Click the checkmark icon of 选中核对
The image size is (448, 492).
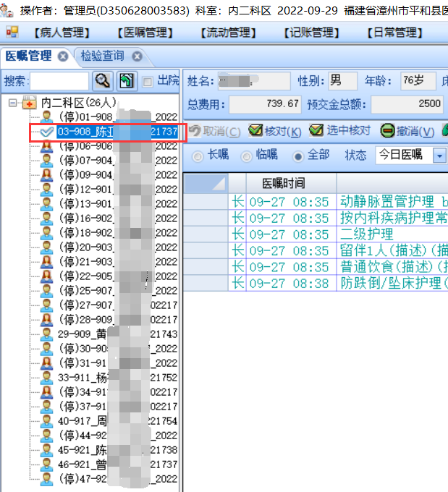(316, 130)
